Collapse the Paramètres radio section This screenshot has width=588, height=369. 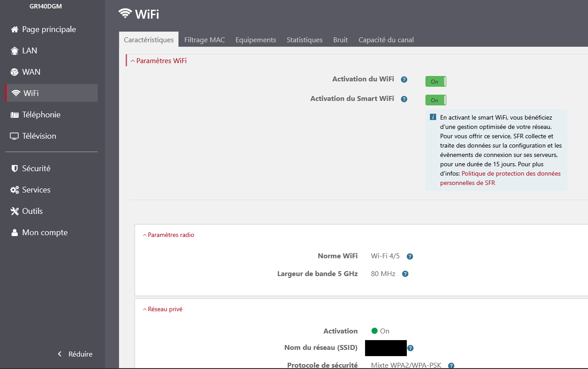tap(168, 235)
